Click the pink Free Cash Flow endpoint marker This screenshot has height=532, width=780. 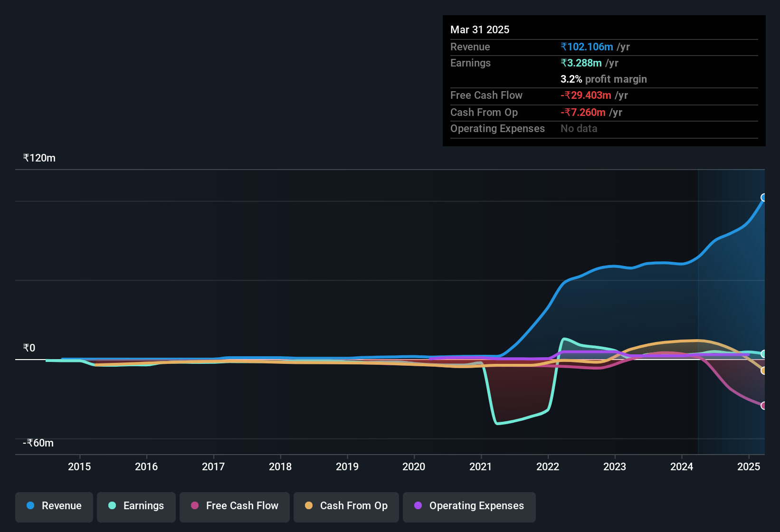(x=763, y=405)
